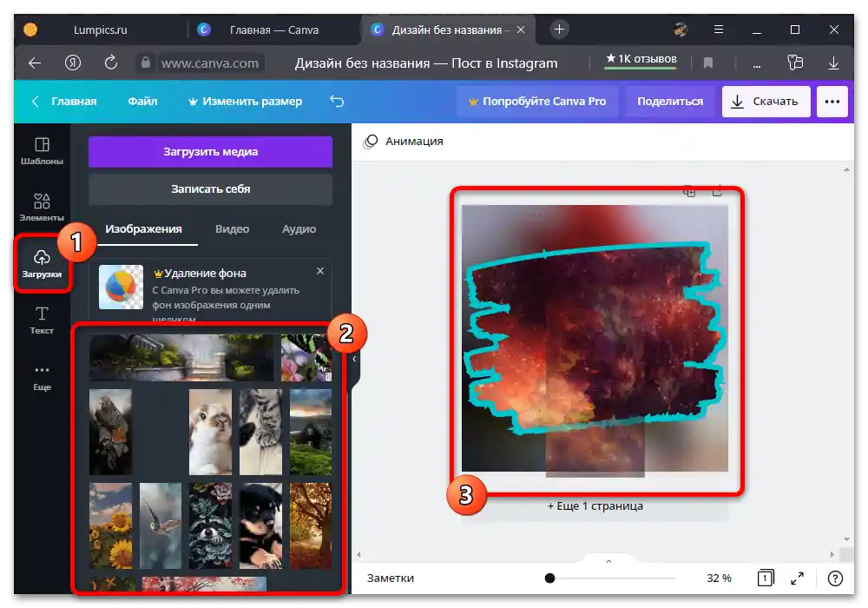Click the Yandex Я icon in the address bar
The height and width of the screenshot is (608, 868).
[73, 63]
